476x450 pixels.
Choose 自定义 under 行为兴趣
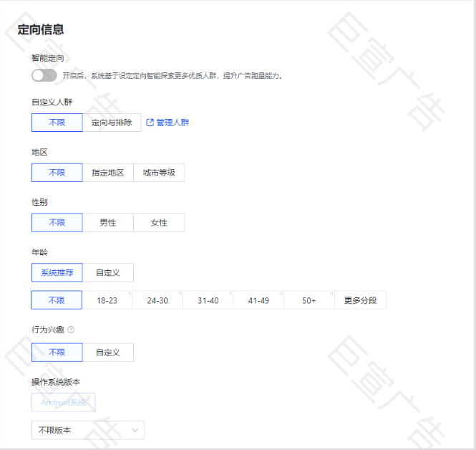point(108,353)
